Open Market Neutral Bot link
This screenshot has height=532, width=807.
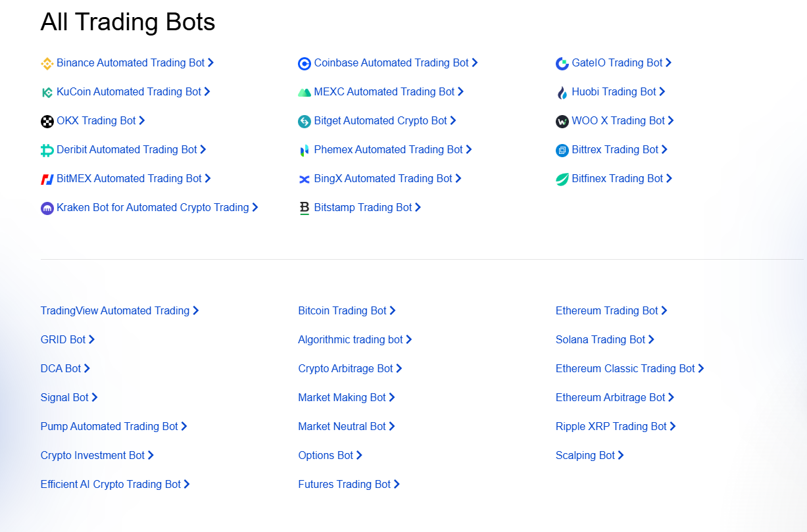coord(347,427)
